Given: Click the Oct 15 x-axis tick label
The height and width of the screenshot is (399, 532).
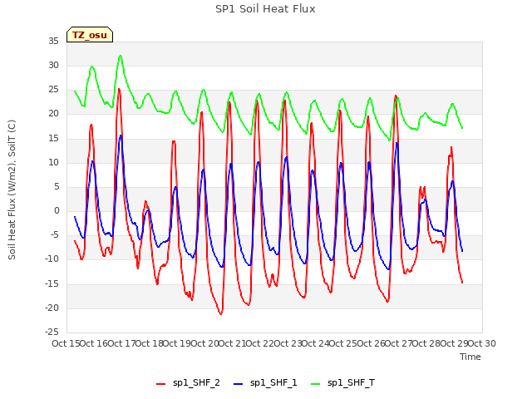Looking at the screenshot, I should pos(66,343).
